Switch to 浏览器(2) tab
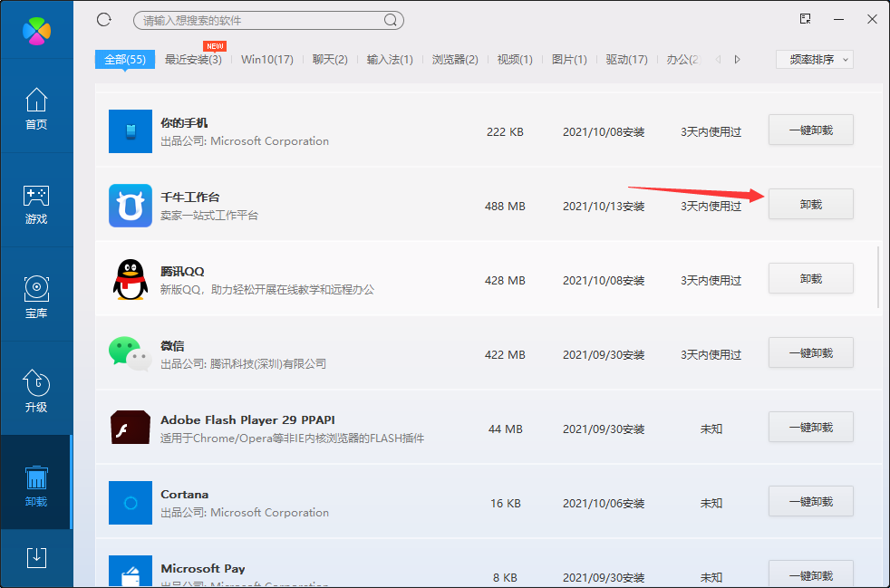 pyautogui.click(x=455, y=60)
